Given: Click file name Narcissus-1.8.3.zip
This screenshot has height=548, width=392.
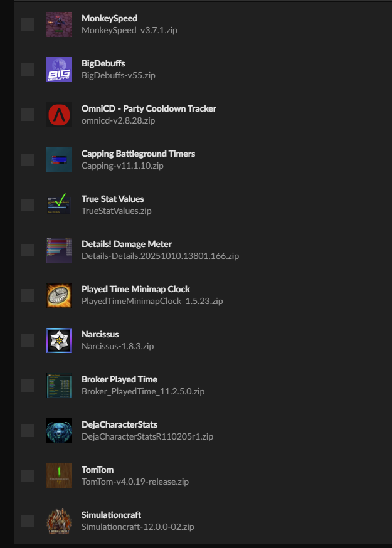Looking at the screenshot, I should (117, 346).
